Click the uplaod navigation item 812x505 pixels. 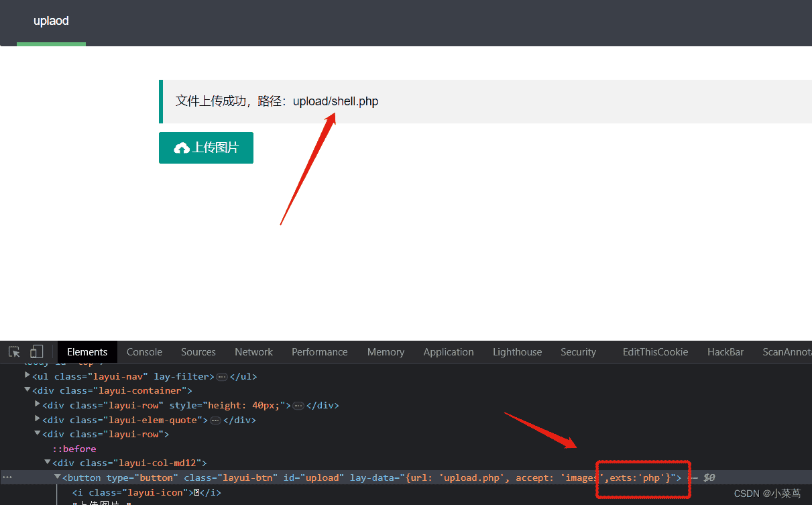point(51,21)
